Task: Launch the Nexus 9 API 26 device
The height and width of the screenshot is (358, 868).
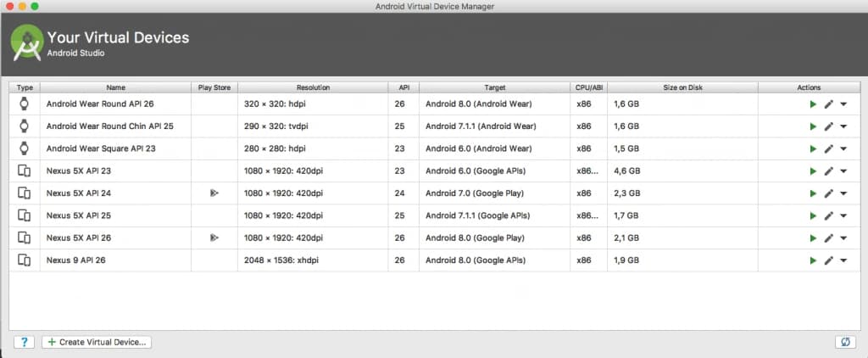Action: [813, 260]
